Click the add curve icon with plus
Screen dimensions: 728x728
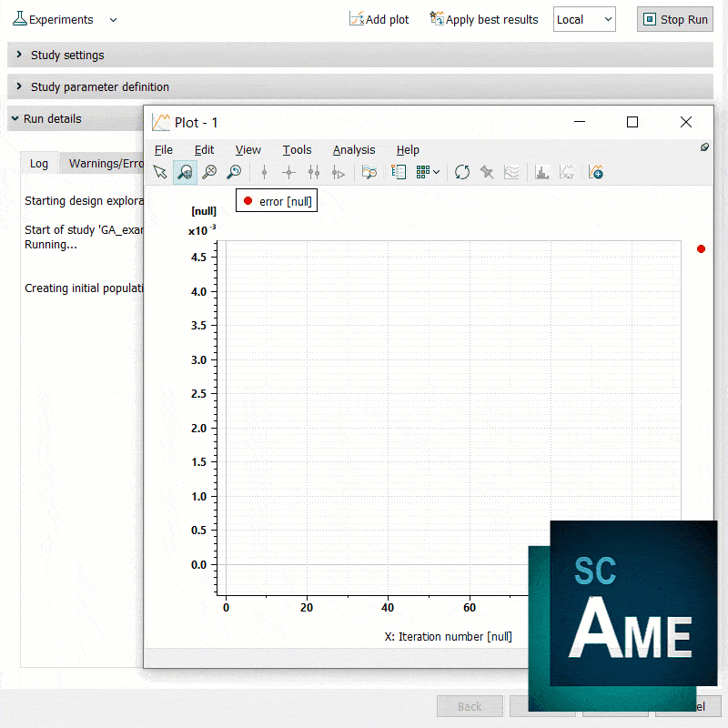(596, 172)
